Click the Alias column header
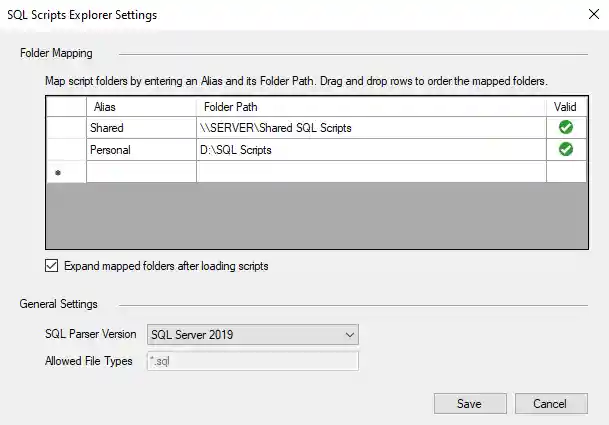The width and height of the screenshot is (609, 425). (x=141, y=106)
